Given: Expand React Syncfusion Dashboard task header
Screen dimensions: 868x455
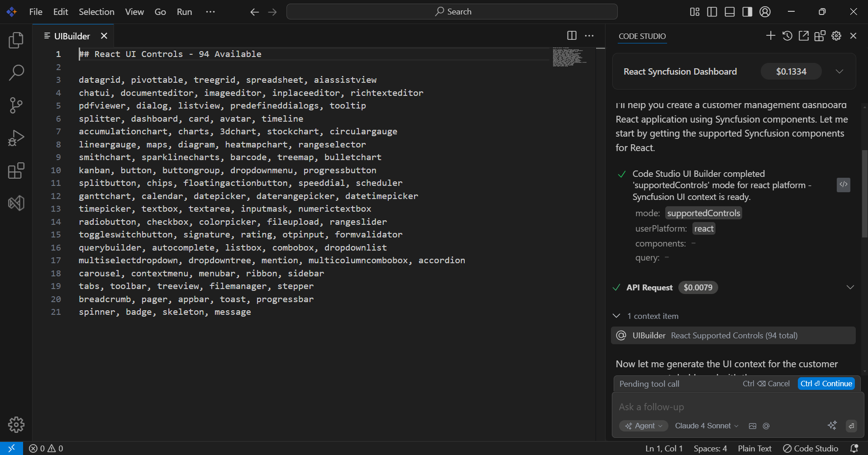Looking at the screenshot, I should 839,71.
